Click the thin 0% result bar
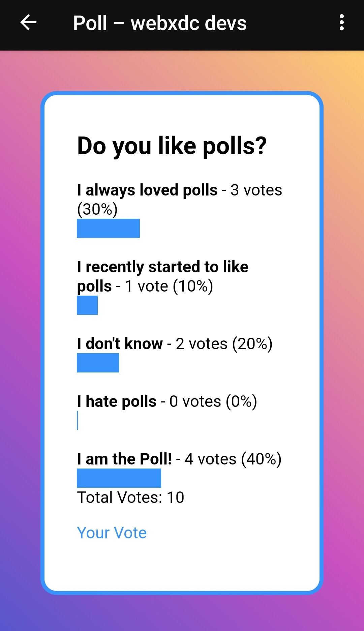The image size is (364, 631). [78, 420]
